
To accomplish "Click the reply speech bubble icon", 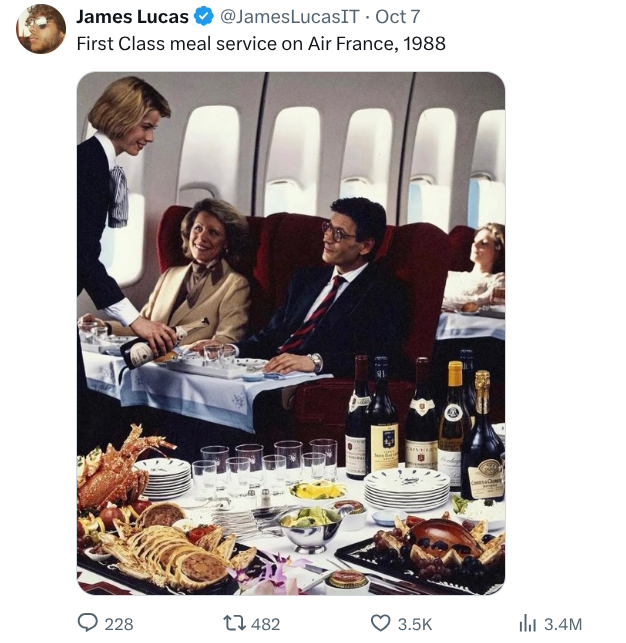I will [x=89, y=623].
